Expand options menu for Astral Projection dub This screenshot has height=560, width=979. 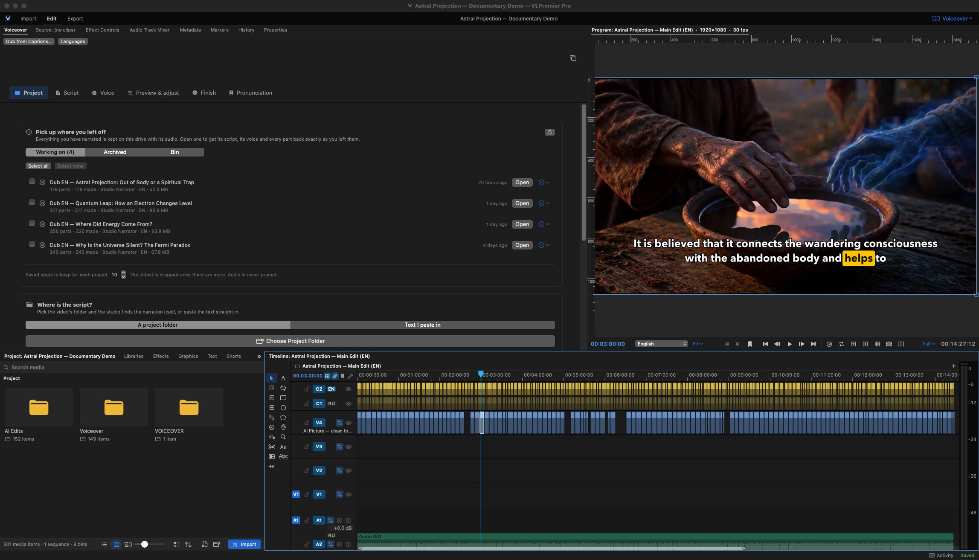544,183
